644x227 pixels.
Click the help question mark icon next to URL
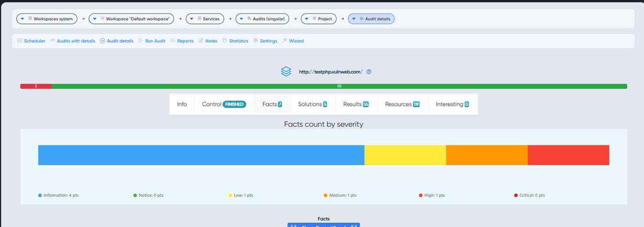(369, 72)
